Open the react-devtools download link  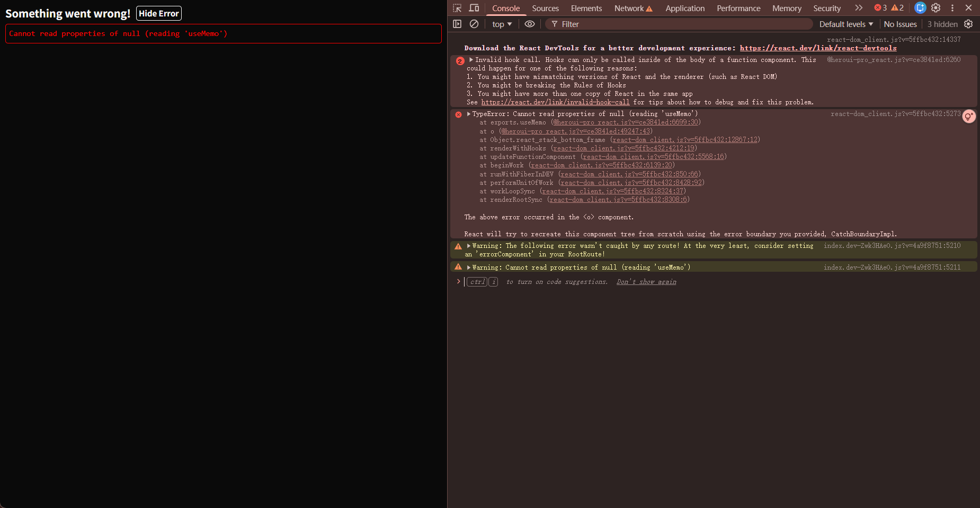coord(818,48)
